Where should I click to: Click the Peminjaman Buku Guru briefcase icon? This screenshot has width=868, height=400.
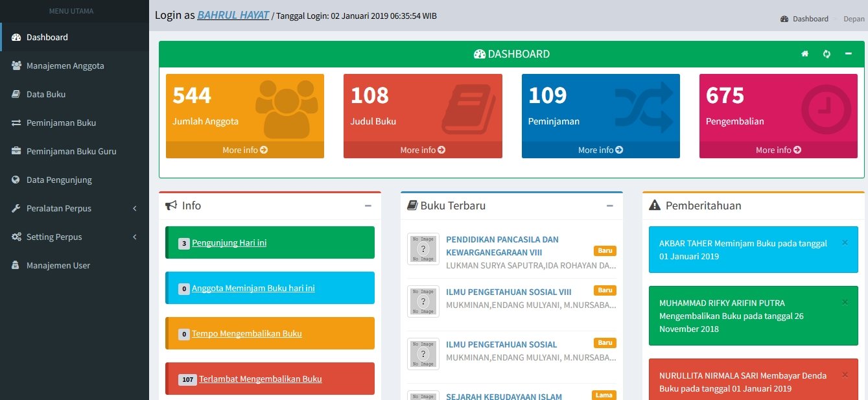(x=16, y=151)
